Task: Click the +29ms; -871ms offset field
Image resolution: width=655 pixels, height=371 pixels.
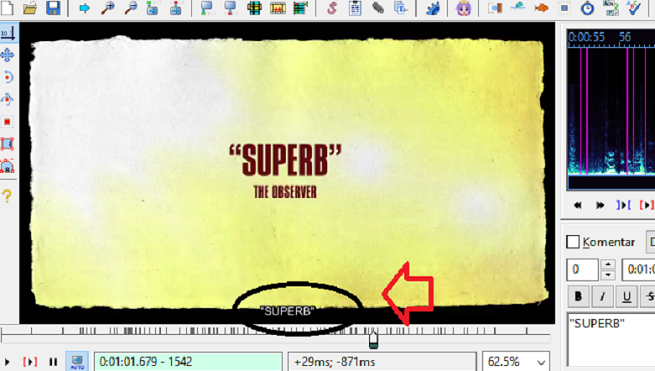Action: click(x=382, y=361)
